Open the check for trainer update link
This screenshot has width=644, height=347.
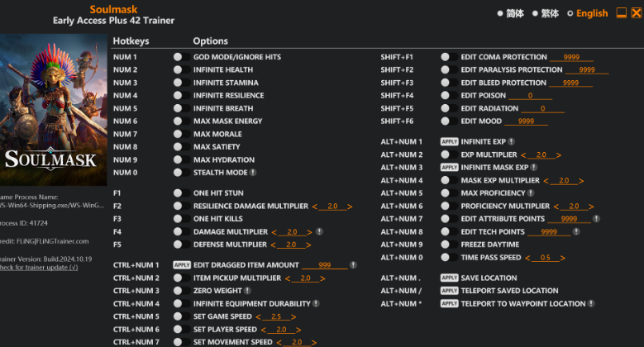[39, 268]
